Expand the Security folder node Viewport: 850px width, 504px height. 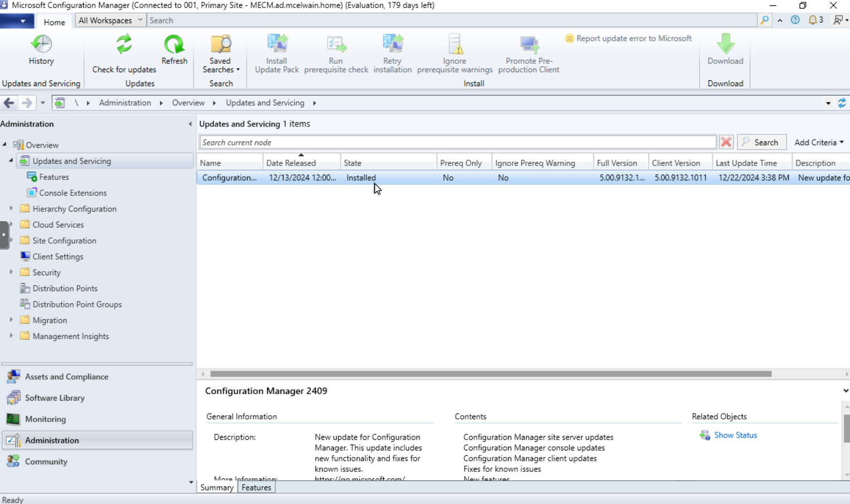tap(11, 272)
